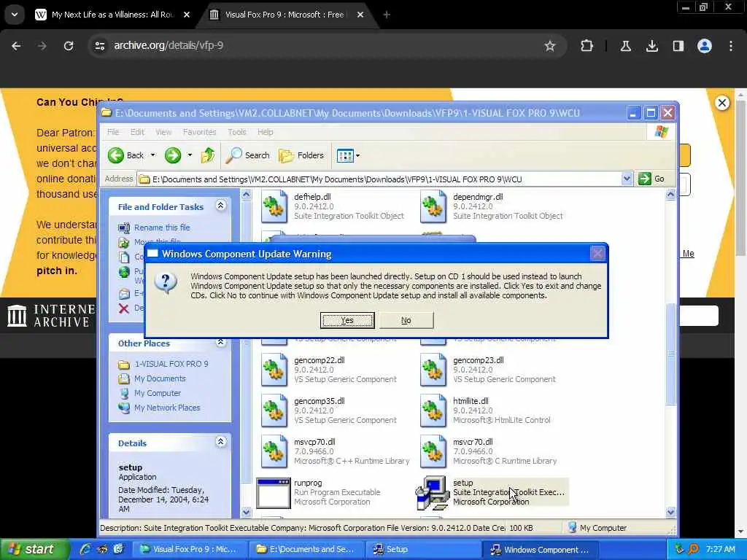Open the Forward history dropdown arrow
The image size is (747, 560).
(190, 155)
